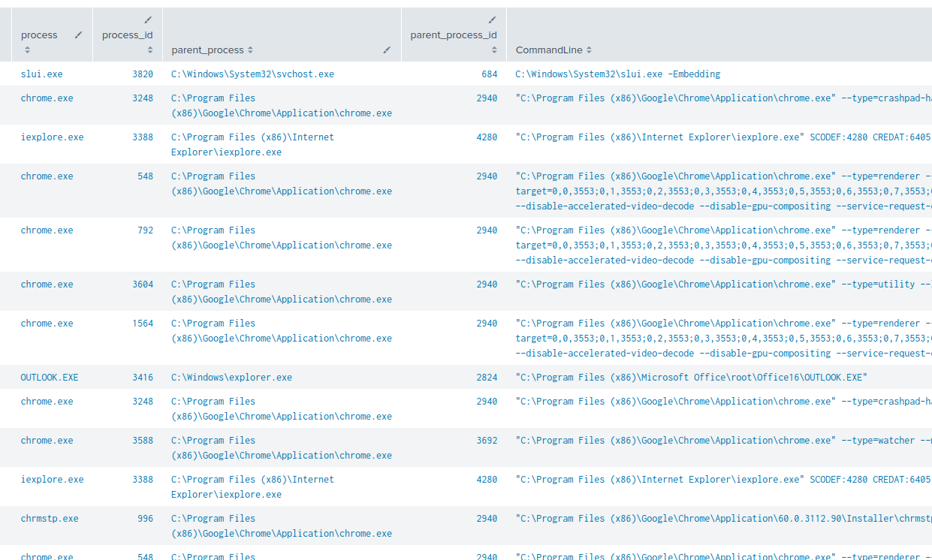The height and width of the screenshot is (560, 932).
Task: Click the pencil edit icon for parent_process_id column
Action: (x=492, y=20)
